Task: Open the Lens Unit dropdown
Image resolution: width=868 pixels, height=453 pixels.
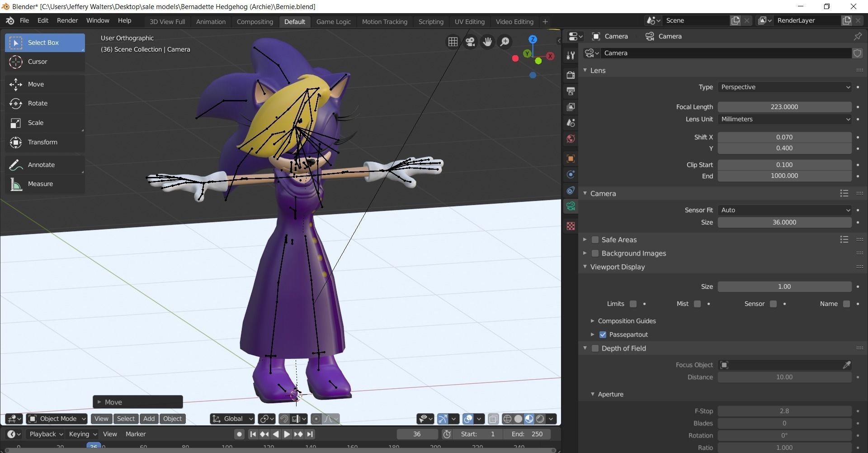Action: pyautogui.click(x=784, y=119)
